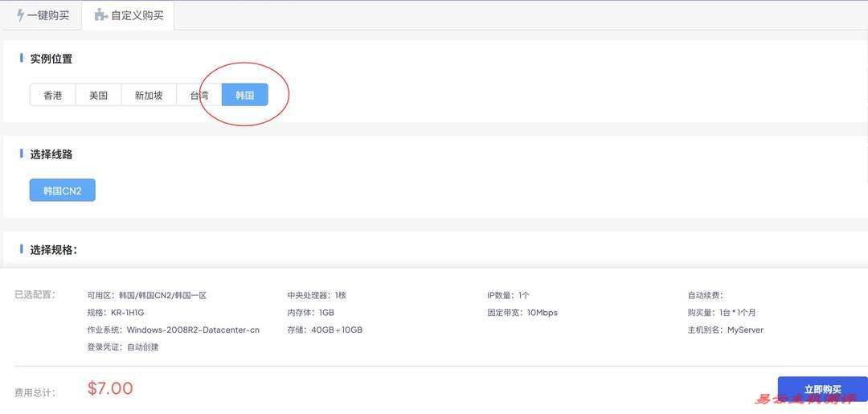
Task: Choose 美国 instance location
Action: [99, 95]
